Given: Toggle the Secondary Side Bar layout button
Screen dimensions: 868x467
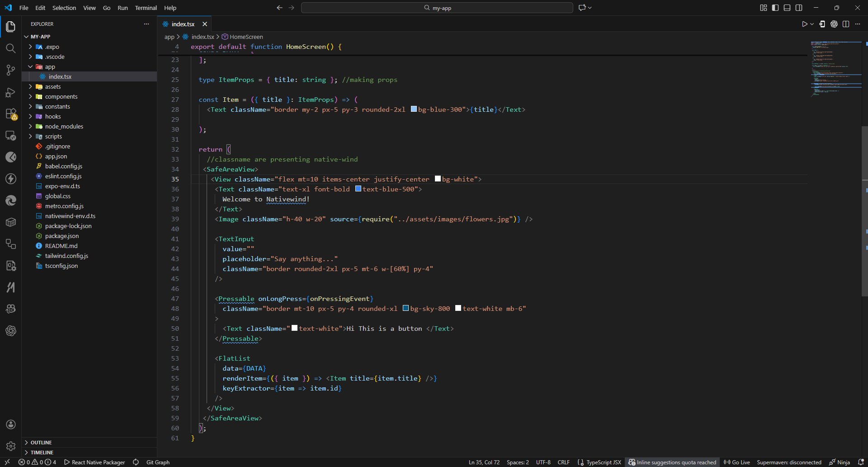Looking at the screenshot, I should [799, 8].
